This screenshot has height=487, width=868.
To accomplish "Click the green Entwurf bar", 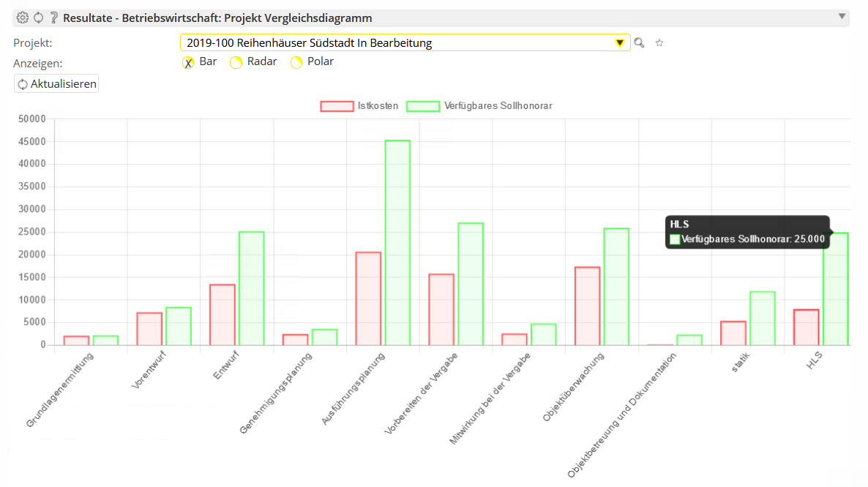I will click(251, 288).
